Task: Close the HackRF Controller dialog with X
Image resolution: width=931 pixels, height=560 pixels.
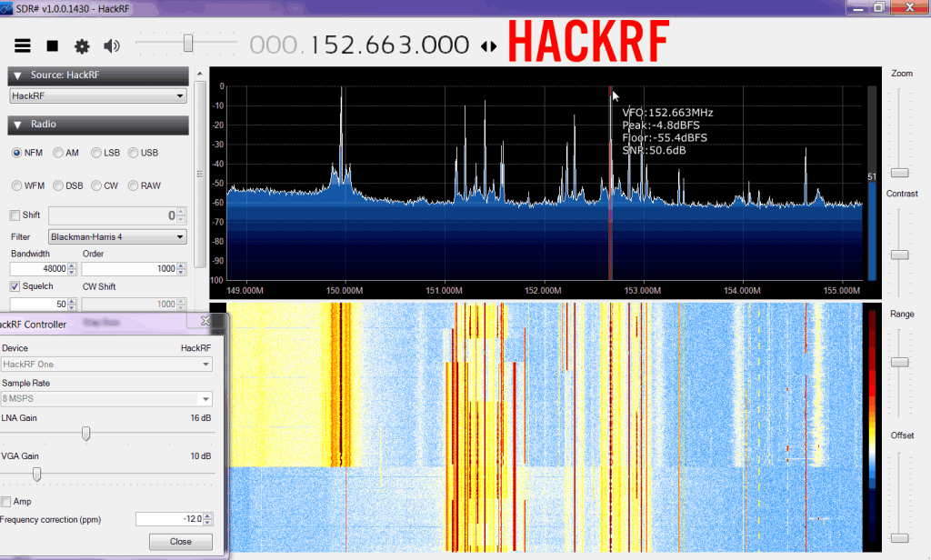Action: click(205, 322)
